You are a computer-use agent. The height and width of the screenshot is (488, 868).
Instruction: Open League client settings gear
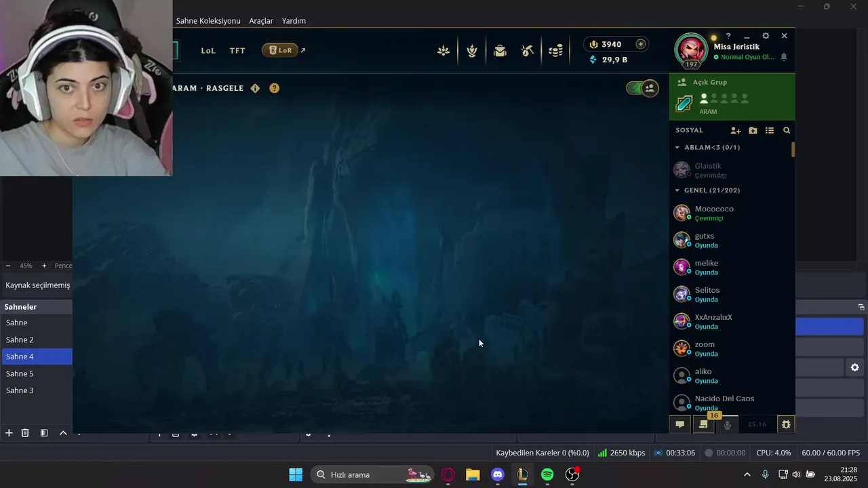point(766,36)
